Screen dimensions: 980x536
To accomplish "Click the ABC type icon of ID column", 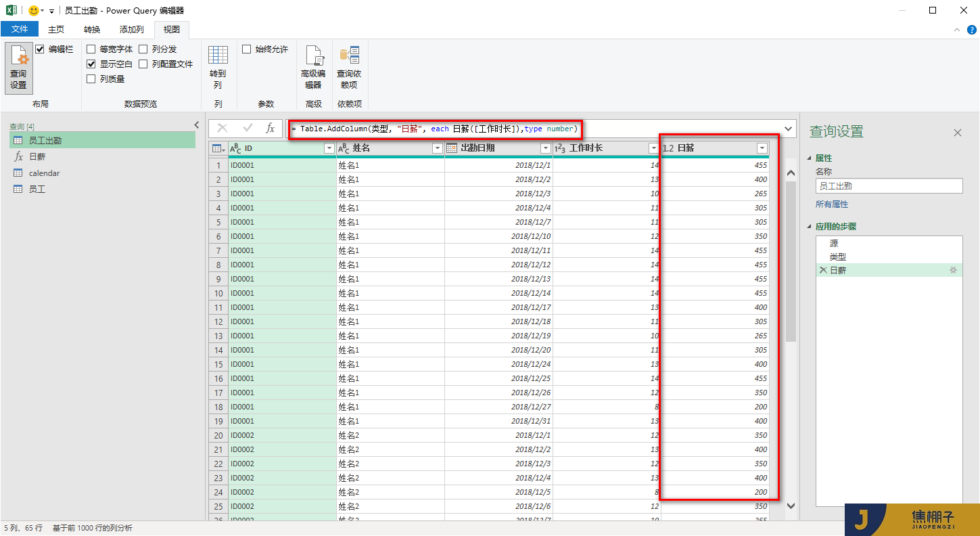I will click(235, 148).
